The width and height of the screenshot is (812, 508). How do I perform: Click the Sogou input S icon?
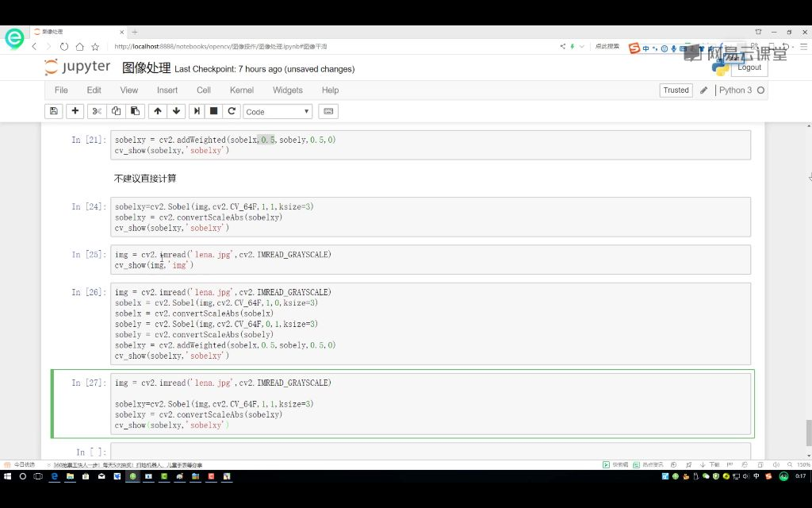pos(634,48)
